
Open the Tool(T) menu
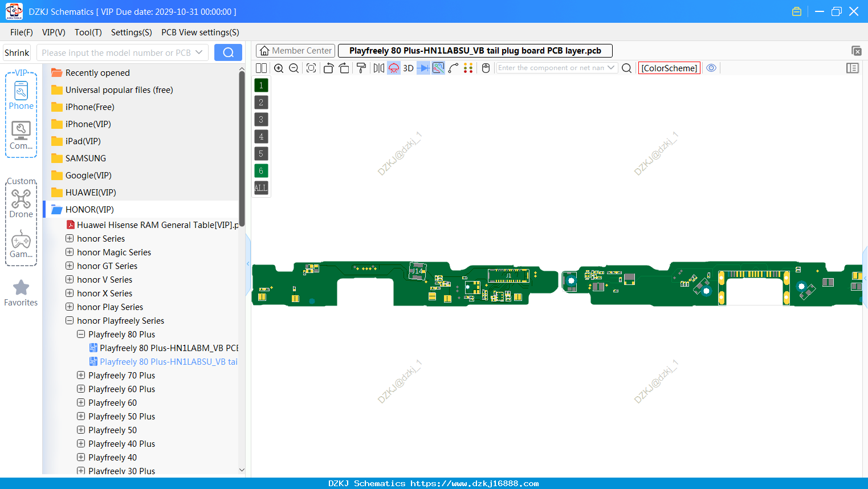pos(88,32)
